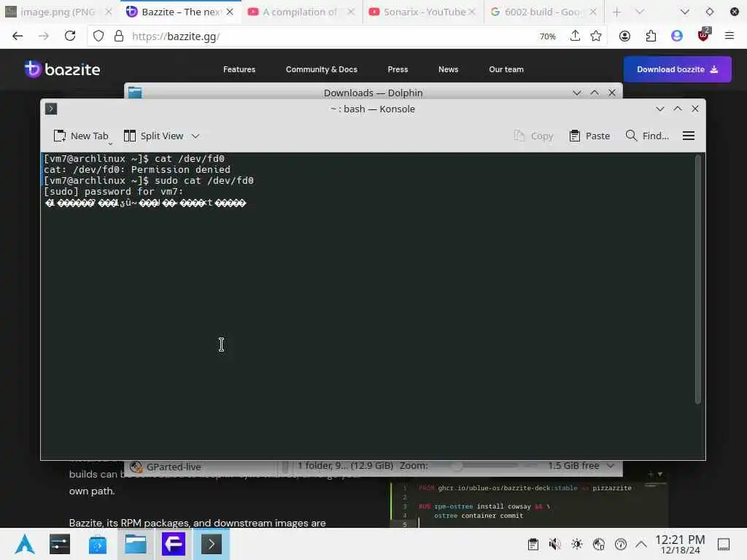This screenshot has width=747, height=560.
Task: Open the tracking protection shield icon
Action: point(98,36)
